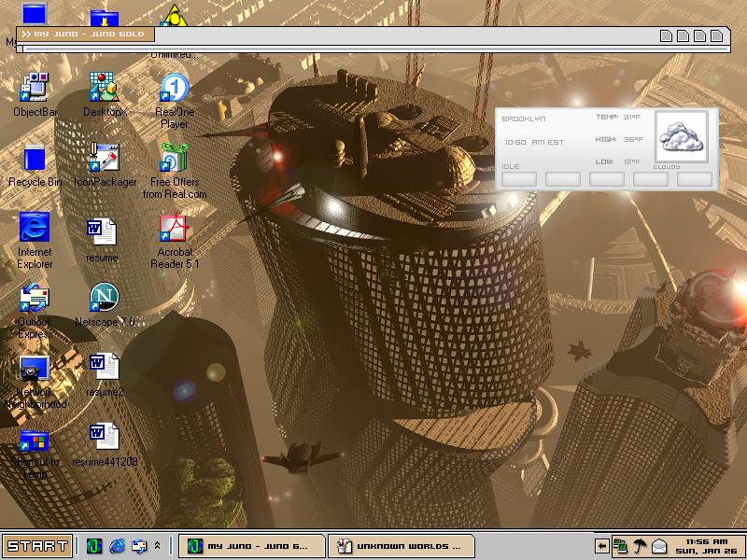The height and width of the screenshot is (560, 747).
Task: Collapse system tray with arrow button
Action: [601, 546]
